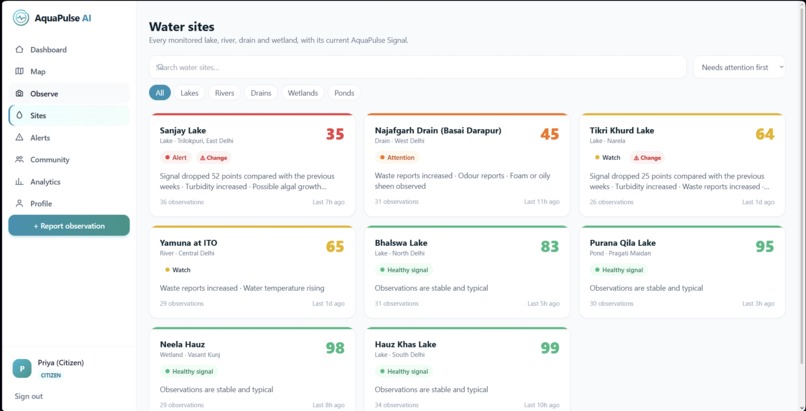This screenshot has height=411, width=806.
Task: Click Priya's avatar with letter P
Action: (22, 368)
